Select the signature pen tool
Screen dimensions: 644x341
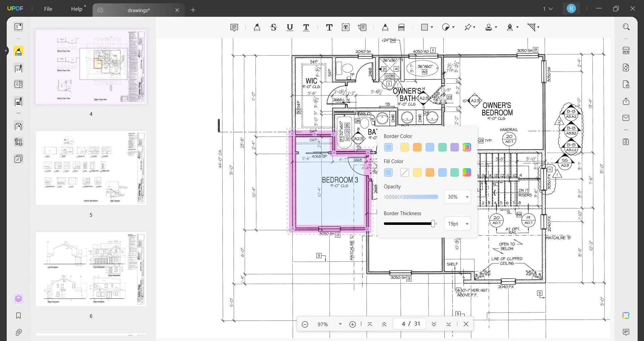(x=510, y=27)
